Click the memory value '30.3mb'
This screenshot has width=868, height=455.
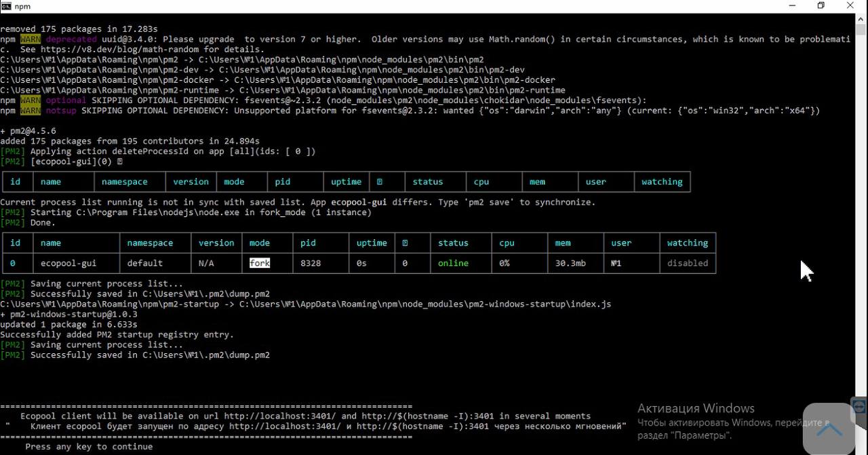click(570, 263)
